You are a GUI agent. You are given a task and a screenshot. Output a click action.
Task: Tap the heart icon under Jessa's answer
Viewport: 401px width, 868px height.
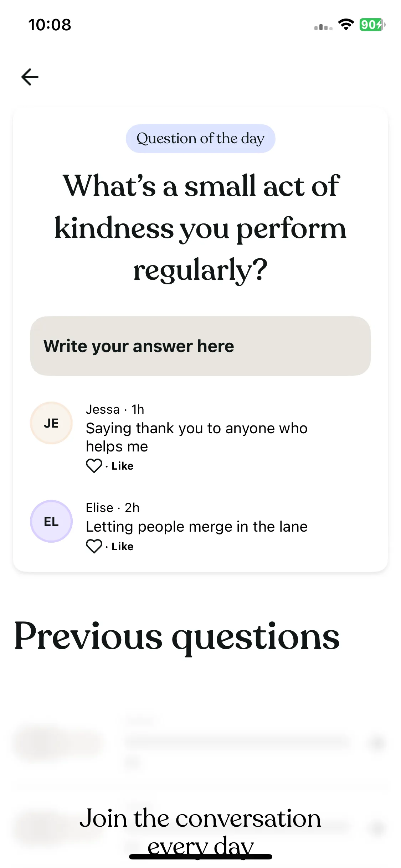coord(94,466)
